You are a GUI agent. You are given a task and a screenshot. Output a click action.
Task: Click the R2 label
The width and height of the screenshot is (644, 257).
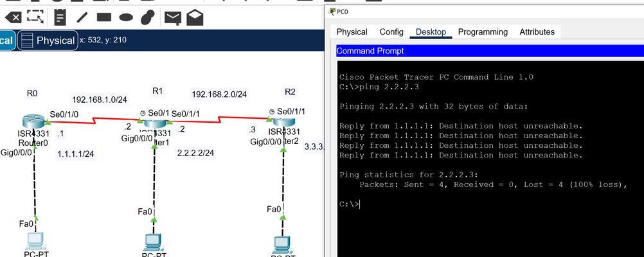coord(290,92)
